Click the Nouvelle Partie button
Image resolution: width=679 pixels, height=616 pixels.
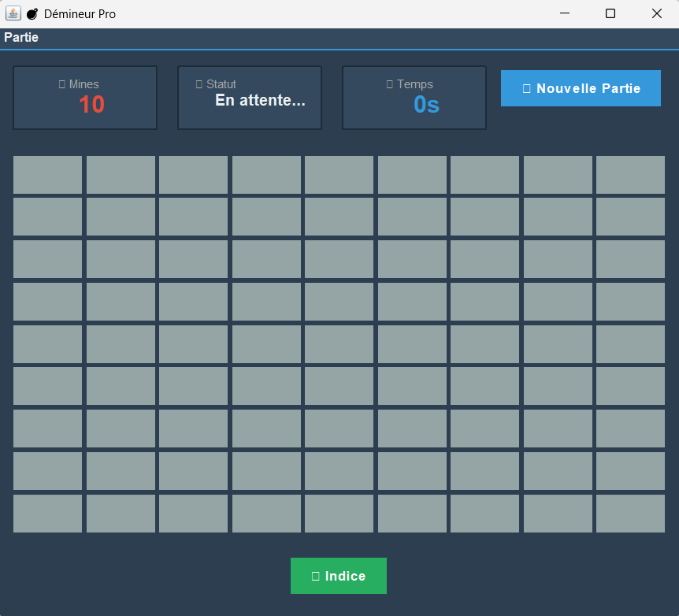(x=581, y=88)
